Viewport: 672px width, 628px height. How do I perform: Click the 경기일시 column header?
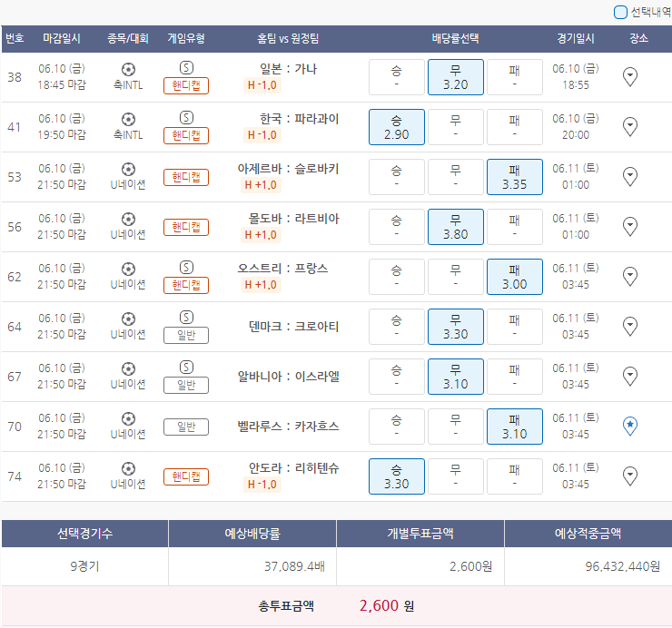pyautogui.click(x=576, y=38)
